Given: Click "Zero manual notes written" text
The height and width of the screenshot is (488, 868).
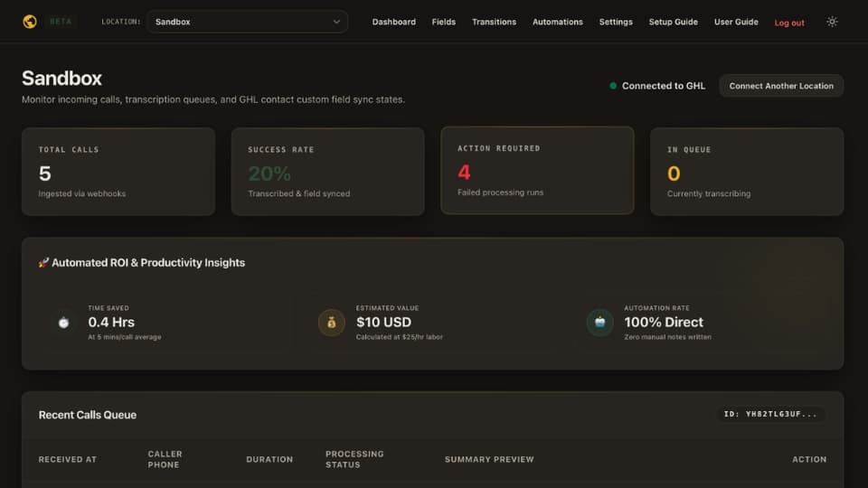Looking at the screenshot, I should 667,337.
